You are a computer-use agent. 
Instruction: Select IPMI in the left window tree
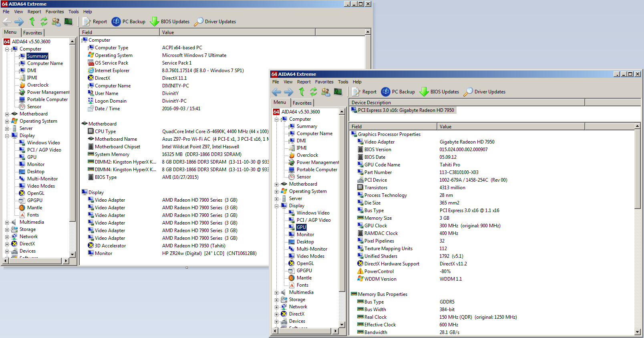[x=32, y=78]
